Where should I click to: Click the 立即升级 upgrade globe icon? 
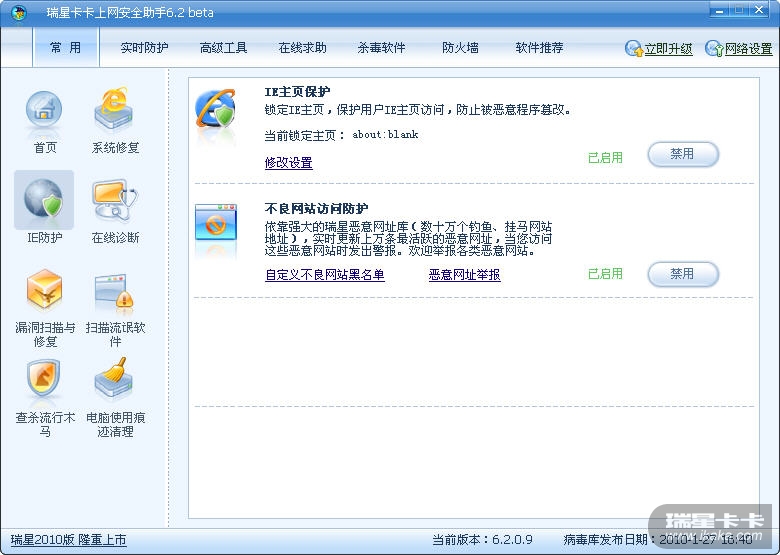tap(634, 48)
